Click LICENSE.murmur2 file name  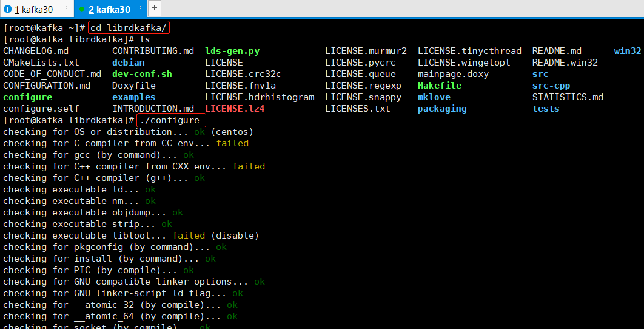(366, 51)
